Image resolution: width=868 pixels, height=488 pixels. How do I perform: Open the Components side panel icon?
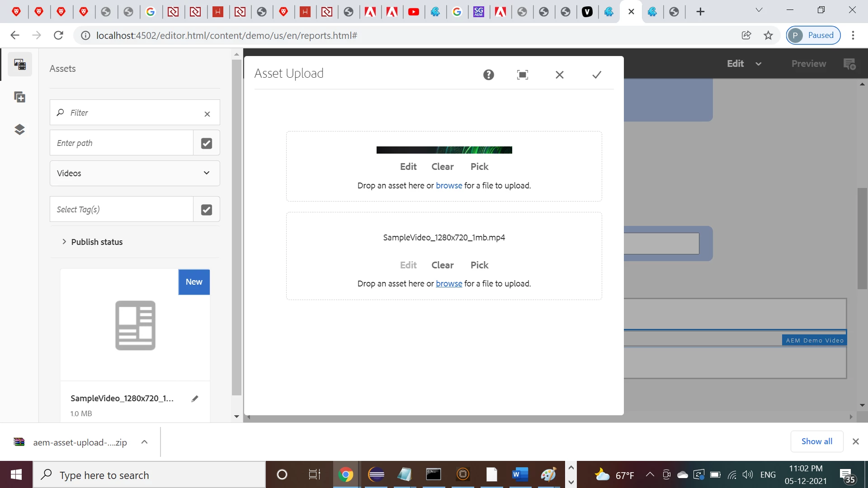tap(20, 97)
